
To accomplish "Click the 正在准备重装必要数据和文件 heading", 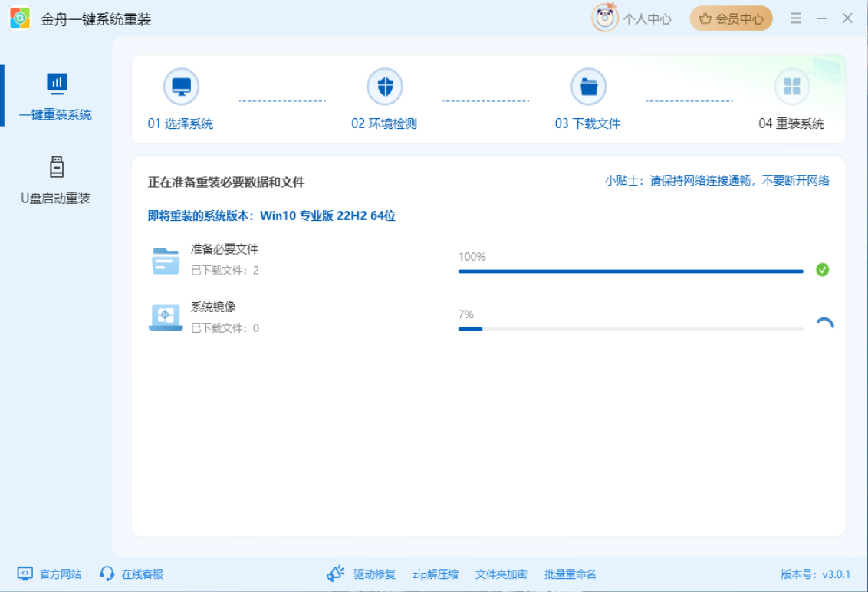I will 226,183.
